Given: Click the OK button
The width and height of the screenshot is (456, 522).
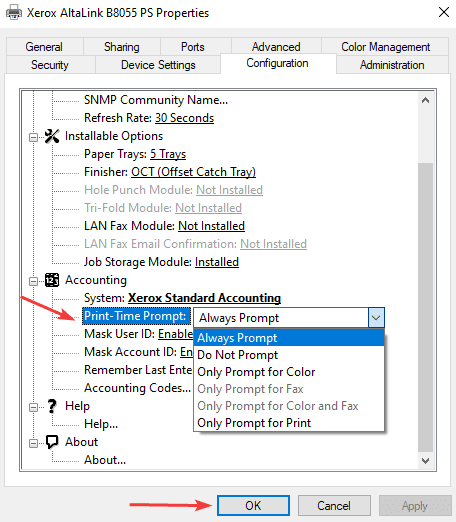Looking at the screenshot, I should [253, 506].
